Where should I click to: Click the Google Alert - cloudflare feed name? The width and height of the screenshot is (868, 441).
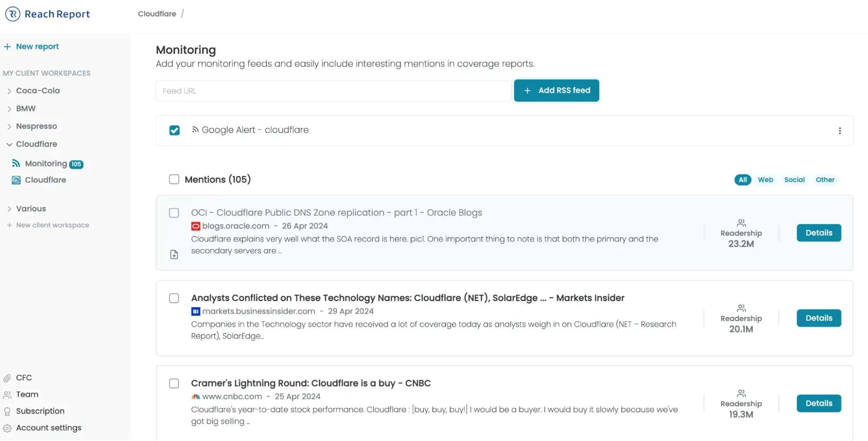255,130
